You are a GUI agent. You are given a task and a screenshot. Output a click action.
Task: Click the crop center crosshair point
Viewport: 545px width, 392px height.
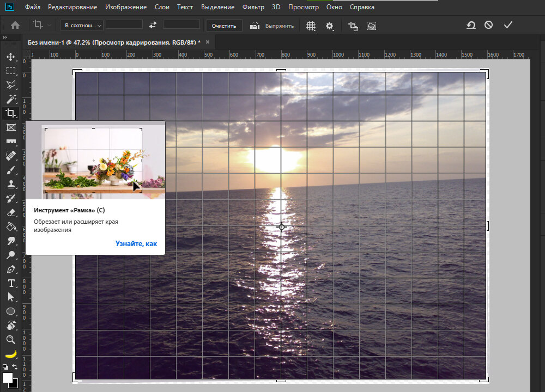(x=282, y=227)
